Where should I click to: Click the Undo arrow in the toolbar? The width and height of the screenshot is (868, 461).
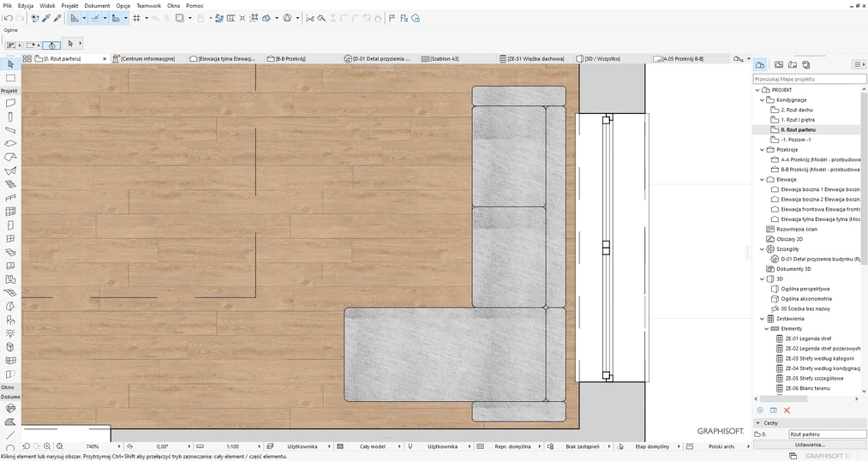[x=9, y=18]
